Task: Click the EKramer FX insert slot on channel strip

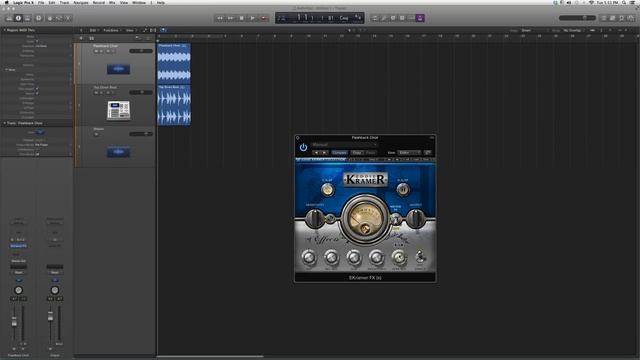Action: (18, 246)
